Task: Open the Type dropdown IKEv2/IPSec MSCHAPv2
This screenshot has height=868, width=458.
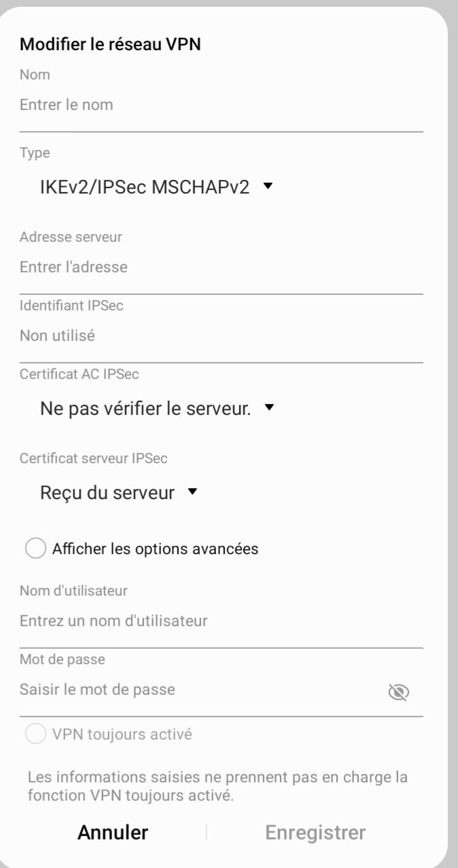Action: click(157, 186)
